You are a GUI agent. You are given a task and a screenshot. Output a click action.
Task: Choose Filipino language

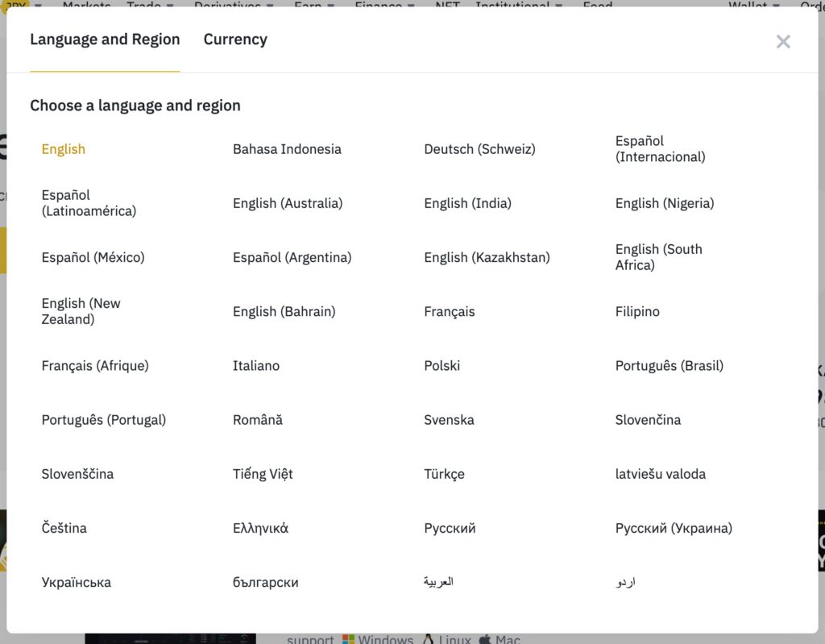coord(637,312)
